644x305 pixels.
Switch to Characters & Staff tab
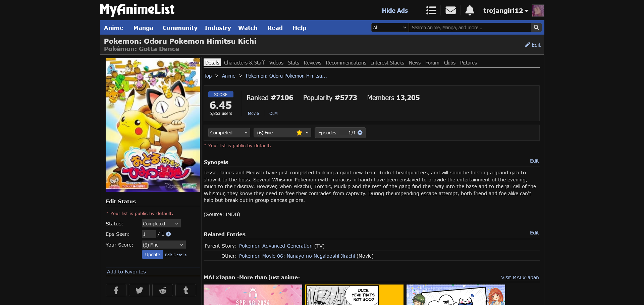click(244, 63)
